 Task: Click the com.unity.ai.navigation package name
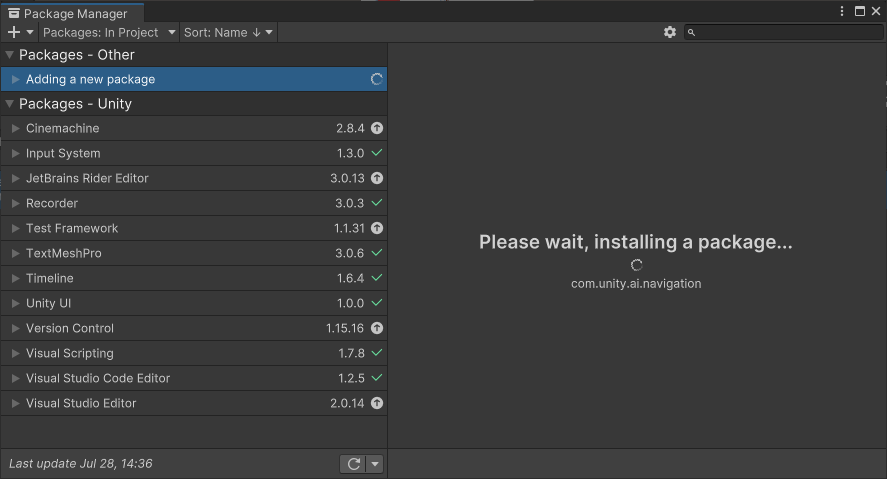coord(636,284)
